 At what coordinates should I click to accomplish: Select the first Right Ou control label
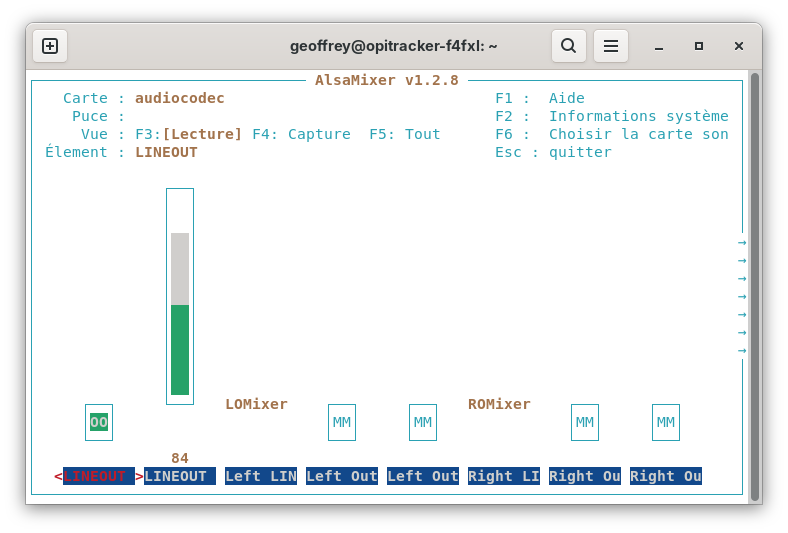(x=585, y=476)
